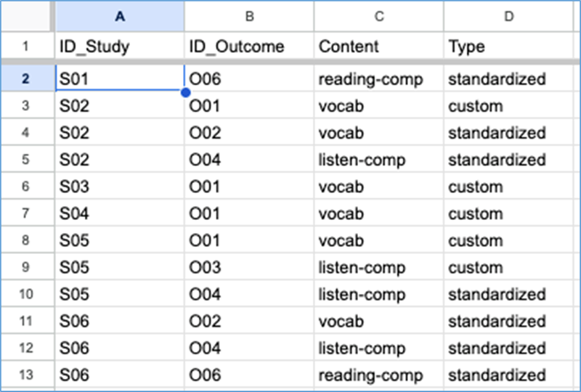Select cell O03 in row 9
This screenshot has height=392, width=581.
[x=249, y=267]
